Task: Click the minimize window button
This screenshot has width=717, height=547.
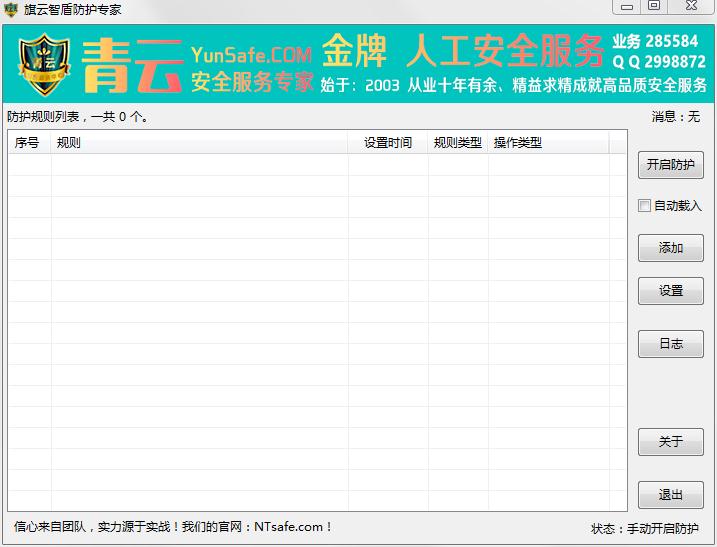Action: [x=626, y=6]
